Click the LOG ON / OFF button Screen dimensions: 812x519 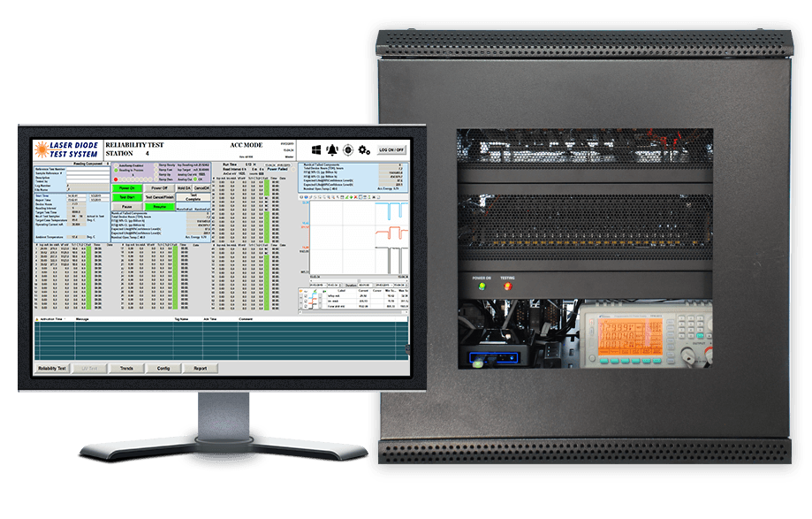click(x=392, y=150)
